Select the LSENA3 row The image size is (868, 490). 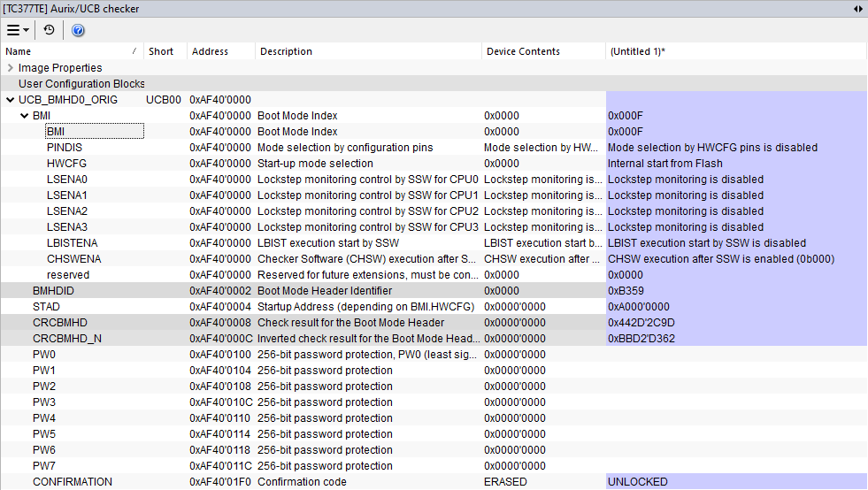click(x=434, y=227)
